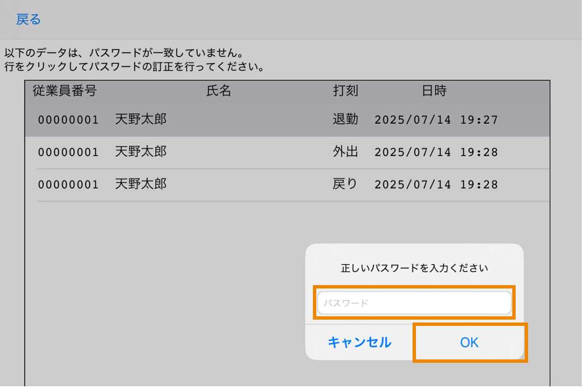Screen dimensions: 588x392
Task: Tap employee number 00000001 in the first row
Action: [x=69, y=120]
